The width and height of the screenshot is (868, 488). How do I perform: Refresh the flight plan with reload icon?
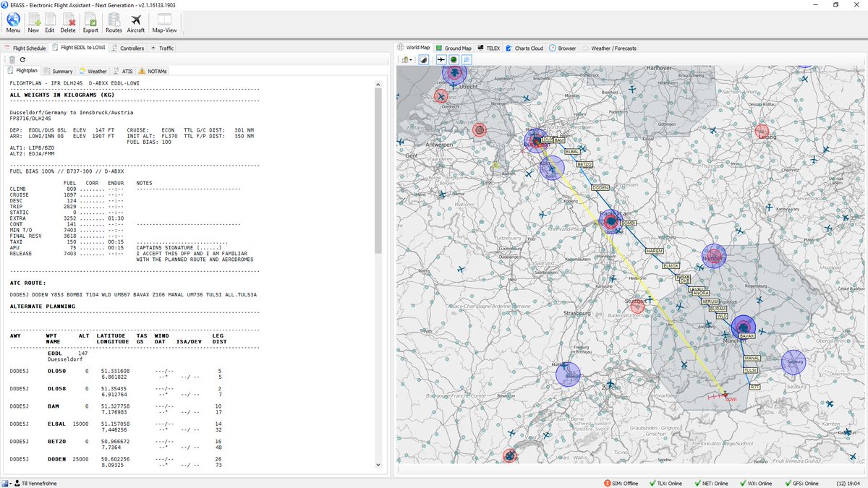point(22,59)
